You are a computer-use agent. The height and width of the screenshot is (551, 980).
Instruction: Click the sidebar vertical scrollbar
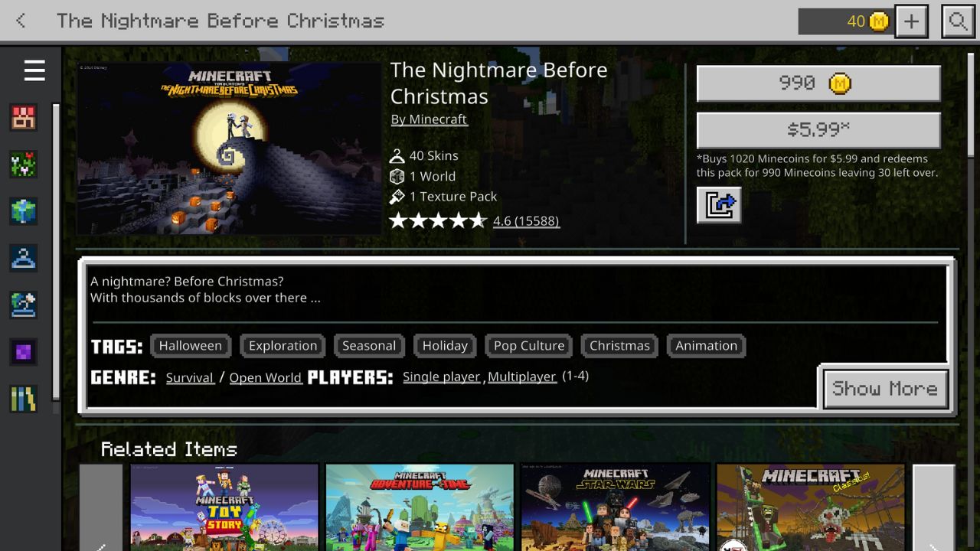[x=55, y=251]
